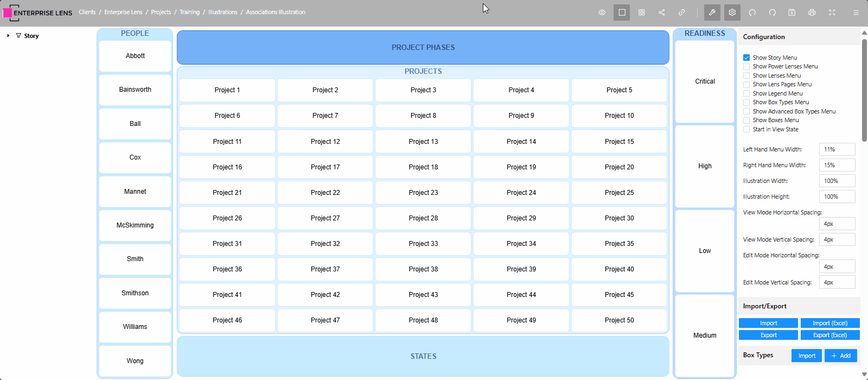The width and height of the screenshot is (868, 380).
Task: Go to Training in the breadcrumb
Action: click(189, 12)
